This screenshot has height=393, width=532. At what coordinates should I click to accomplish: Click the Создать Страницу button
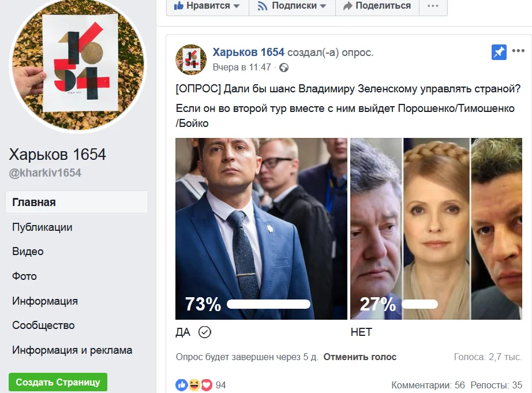point(58,382)
